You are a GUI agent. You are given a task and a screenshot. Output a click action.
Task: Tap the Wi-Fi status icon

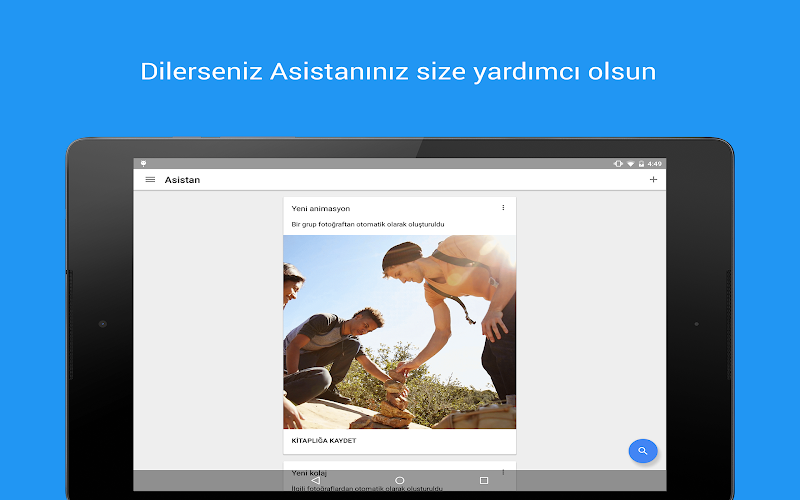[x=631, y=164]
